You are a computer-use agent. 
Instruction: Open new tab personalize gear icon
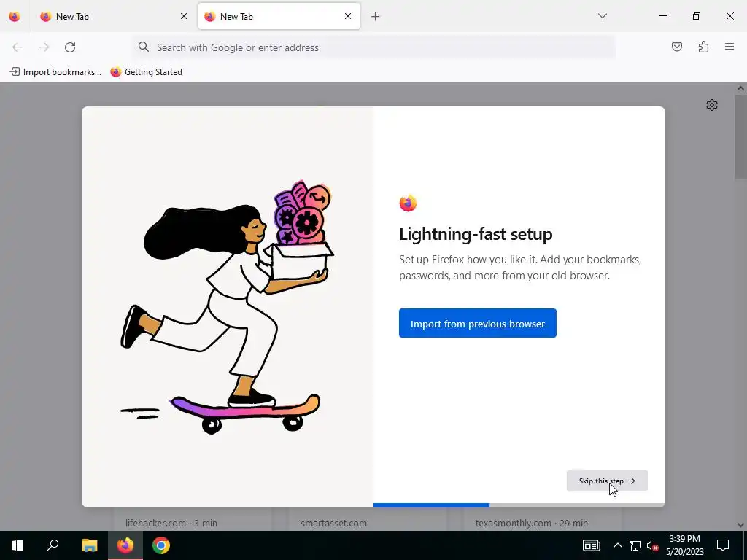[x=712, y=105]
